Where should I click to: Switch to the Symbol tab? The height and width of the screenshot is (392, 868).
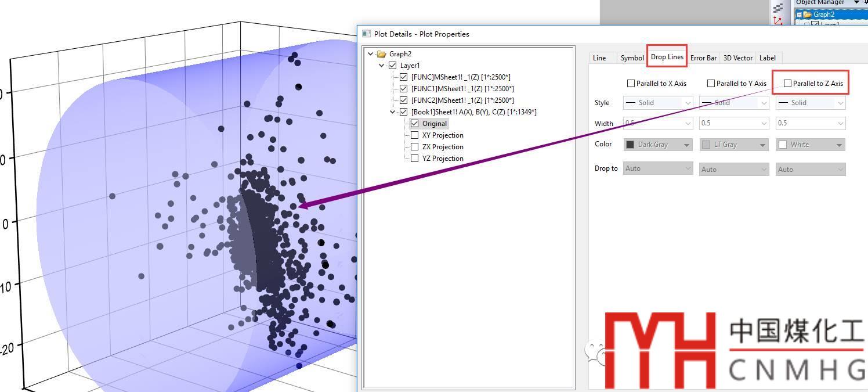coord(632,58)
